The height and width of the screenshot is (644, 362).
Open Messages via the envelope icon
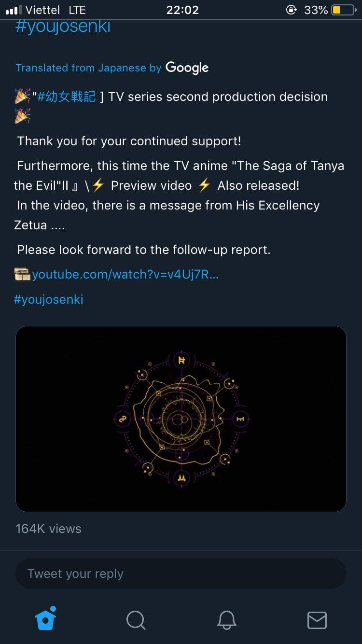(x=317, y=620)
